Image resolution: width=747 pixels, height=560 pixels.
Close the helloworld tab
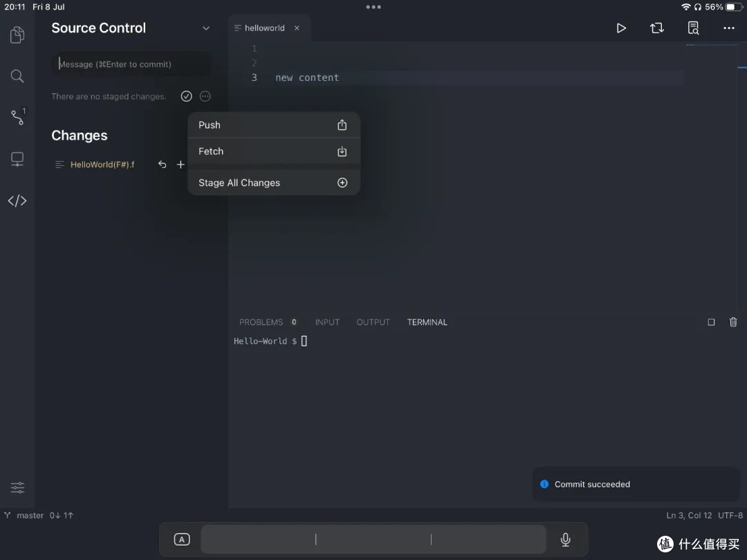(297, 28)
